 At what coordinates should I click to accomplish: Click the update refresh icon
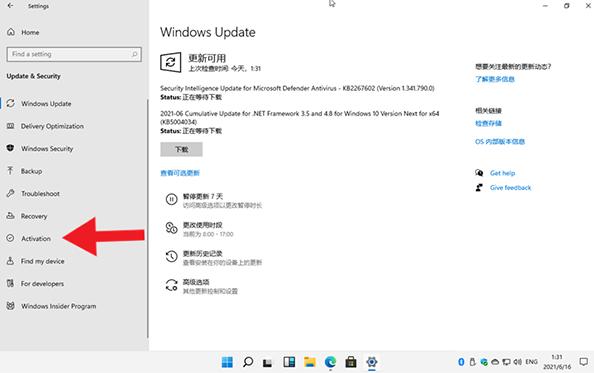pos(170,62)
